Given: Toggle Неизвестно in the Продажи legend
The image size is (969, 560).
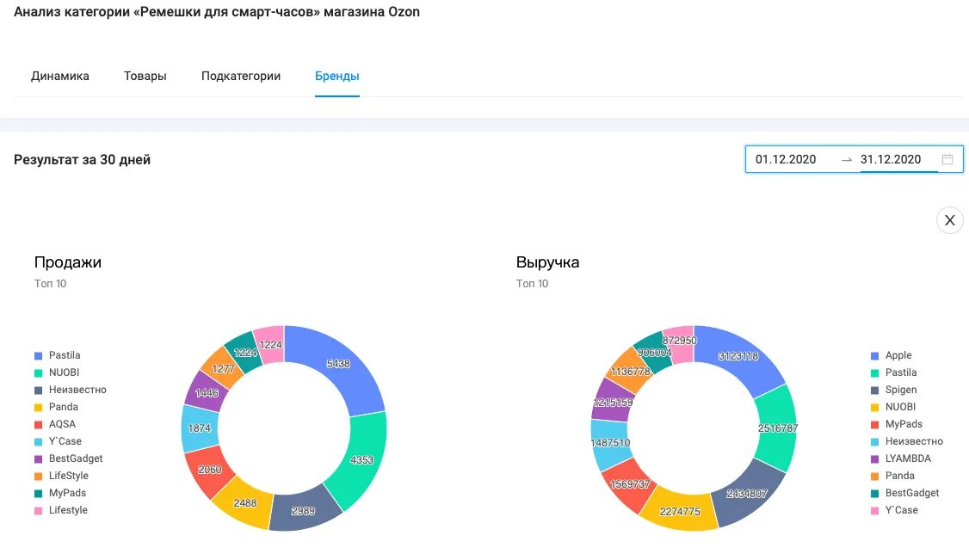Looking at the screenshot, I should click(x=71, y=390).
